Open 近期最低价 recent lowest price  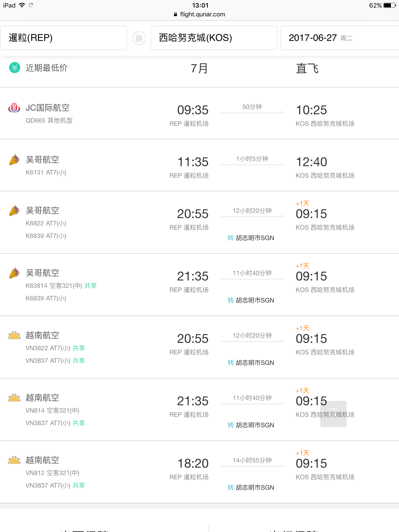coord(46,68)
